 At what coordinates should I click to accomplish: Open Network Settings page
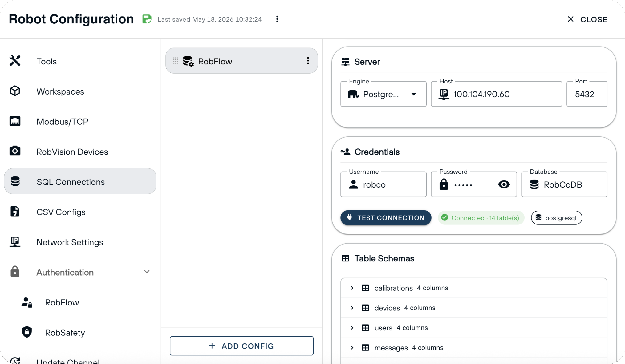tap(80, 242)
